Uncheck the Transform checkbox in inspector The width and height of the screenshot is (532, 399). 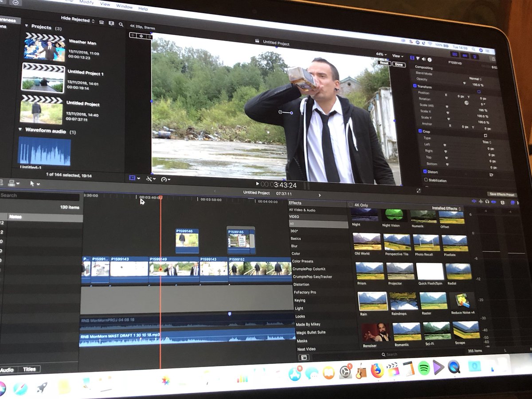point(415,86)
